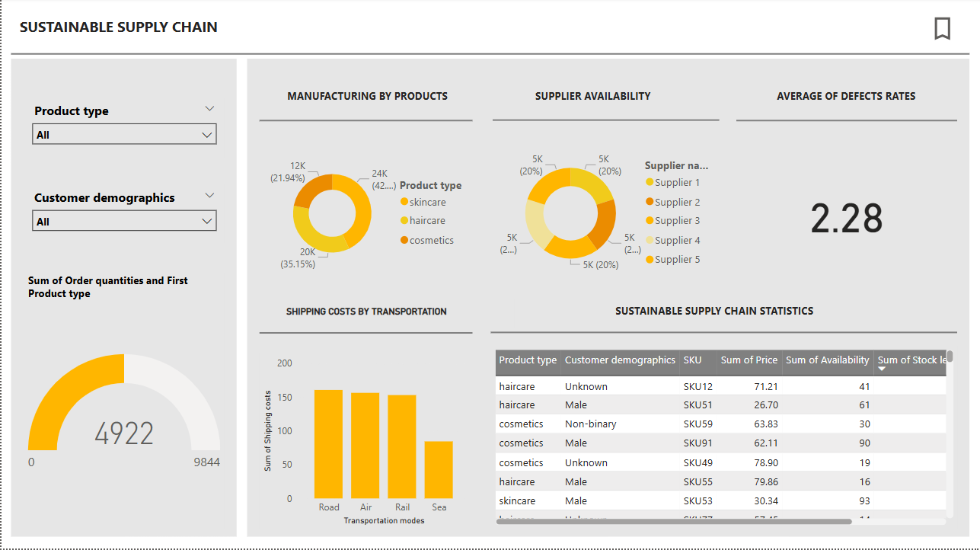
Task: Sort by the Sum of Stock level column
Action: (x=911, y=360)
